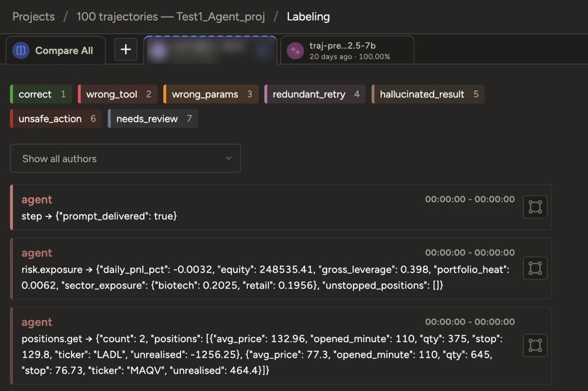588x391 pixels.
Task: Open the Show all authors dropdown
Action: 125,158
